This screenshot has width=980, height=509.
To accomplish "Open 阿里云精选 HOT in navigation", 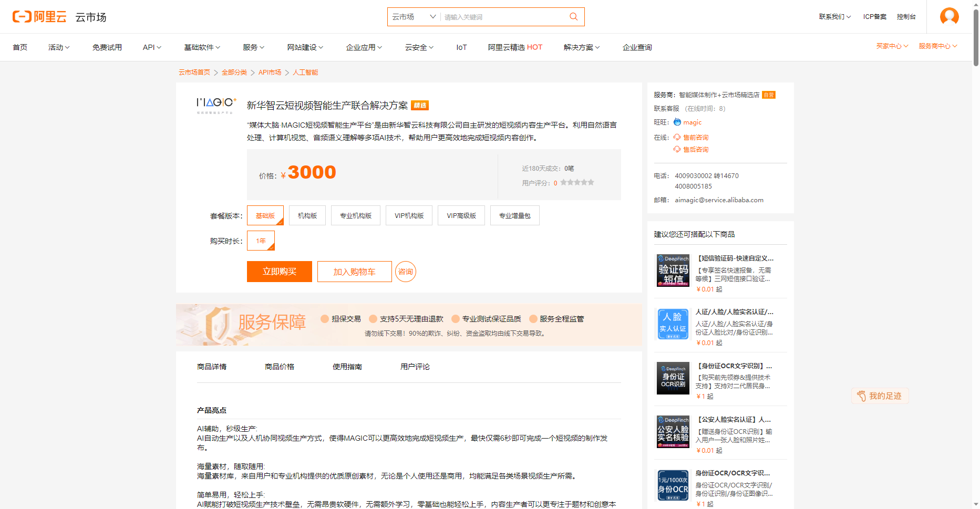I will click(x=515, y=47).
